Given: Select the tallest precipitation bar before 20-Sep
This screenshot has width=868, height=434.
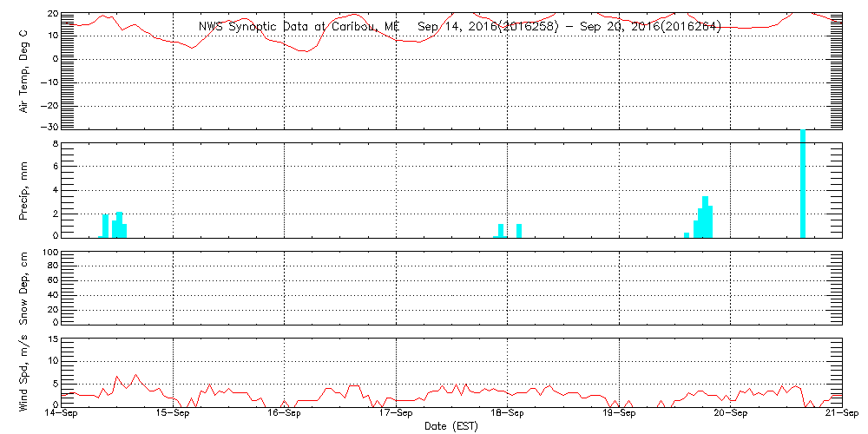Looking at the screenshot, I should [x=705, y=216].
